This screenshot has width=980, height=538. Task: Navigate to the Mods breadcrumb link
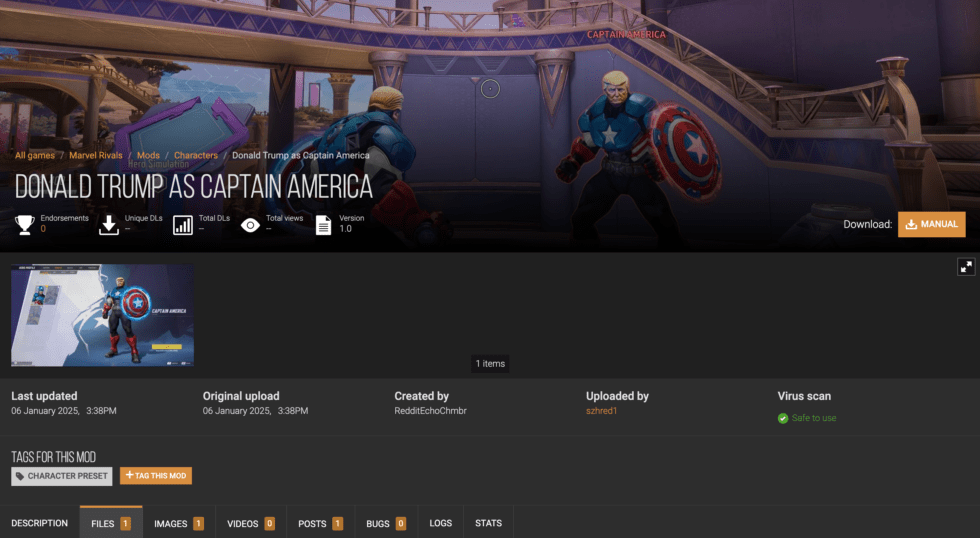point(148,155)
